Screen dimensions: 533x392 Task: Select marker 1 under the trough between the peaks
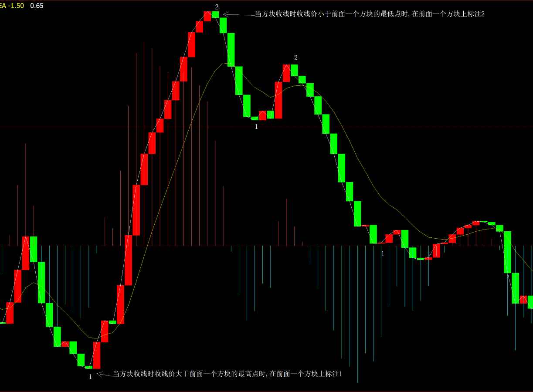(256, 127)
